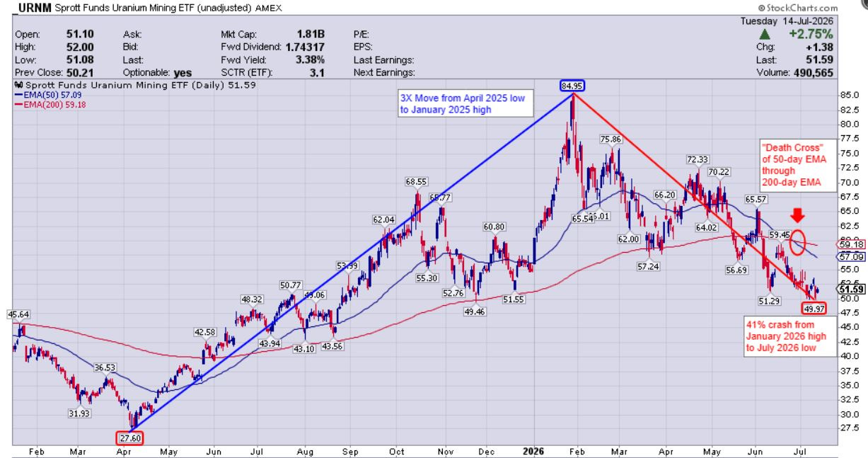The width and height of the screenshot is (868, 458).
Task: Click the 49.97 July low label
Action: (x=814, y=308)
